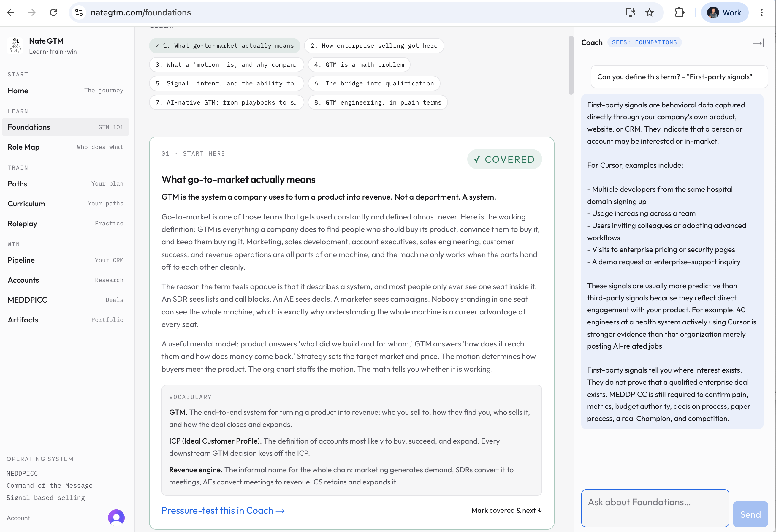Open the Home sidebar item
The image size is (776, 532).
click(x=65, y=91)
